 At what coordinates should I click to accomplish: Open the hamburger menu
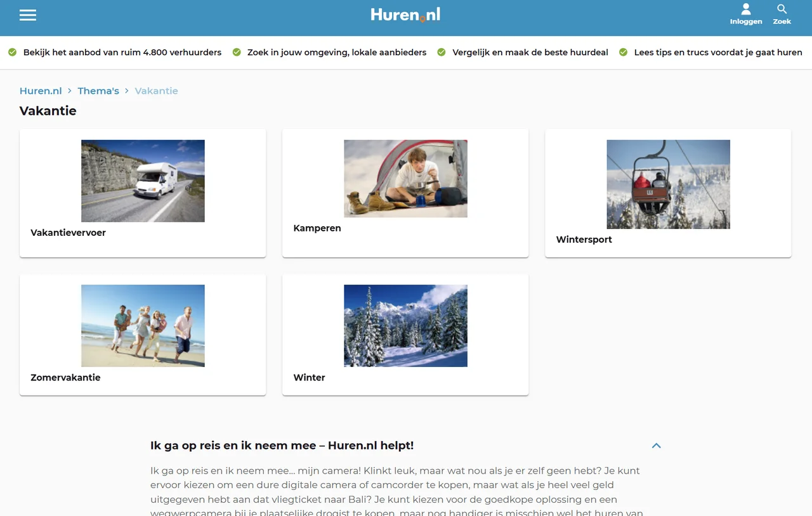28,15
